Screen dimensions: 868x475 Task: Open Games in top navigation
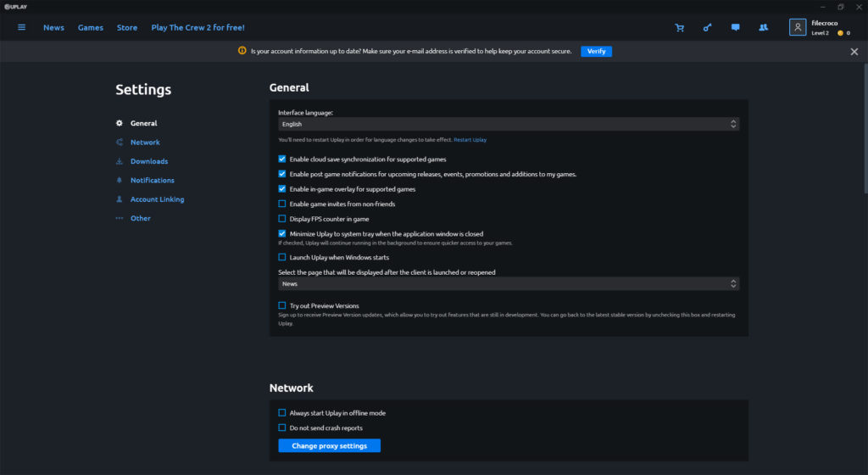[90, 28]
